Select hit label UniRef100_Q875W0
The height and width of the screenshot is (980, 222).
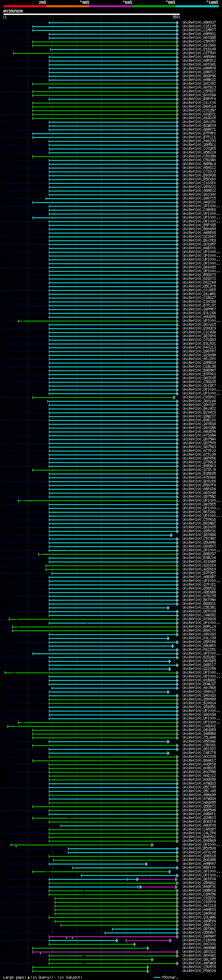pos(199,439)
